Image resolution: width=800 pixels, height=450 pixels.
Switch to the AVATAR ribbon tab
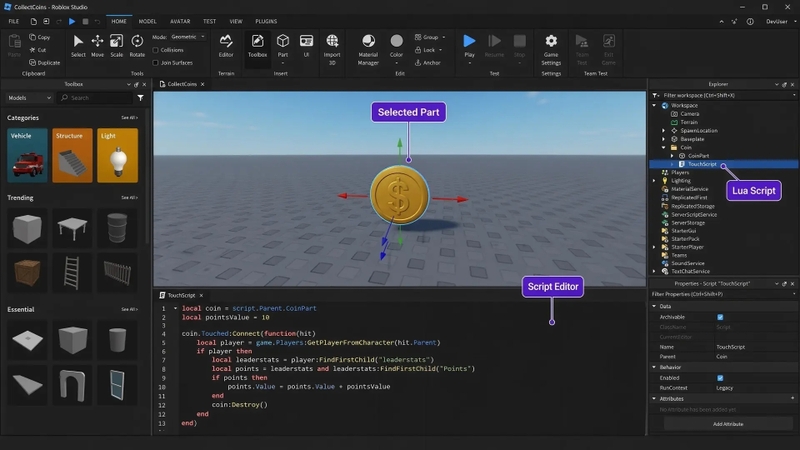(180, 21)
